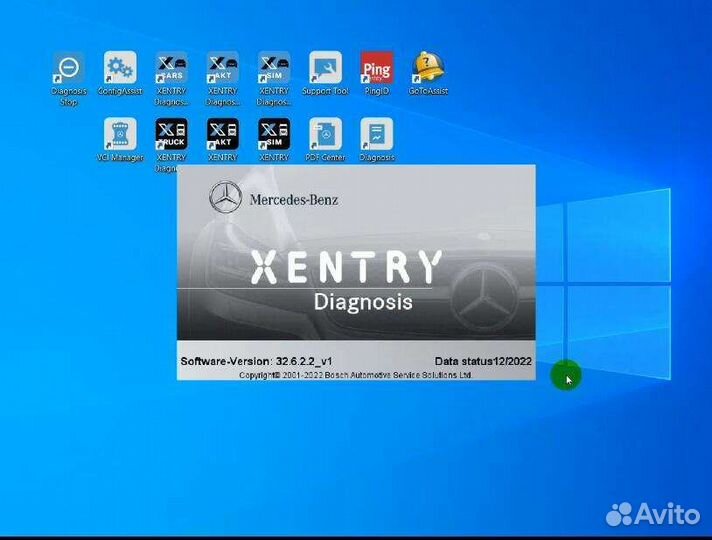This screenshot has height=540, width=712.
Task: Launch GoToAssist with the bell icon
Action: [428, 69]
